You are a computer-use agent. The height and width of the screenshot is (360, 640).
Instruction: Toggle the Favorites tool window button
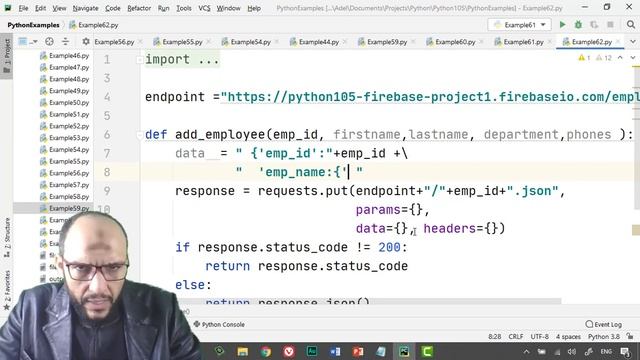coord(7,291)
